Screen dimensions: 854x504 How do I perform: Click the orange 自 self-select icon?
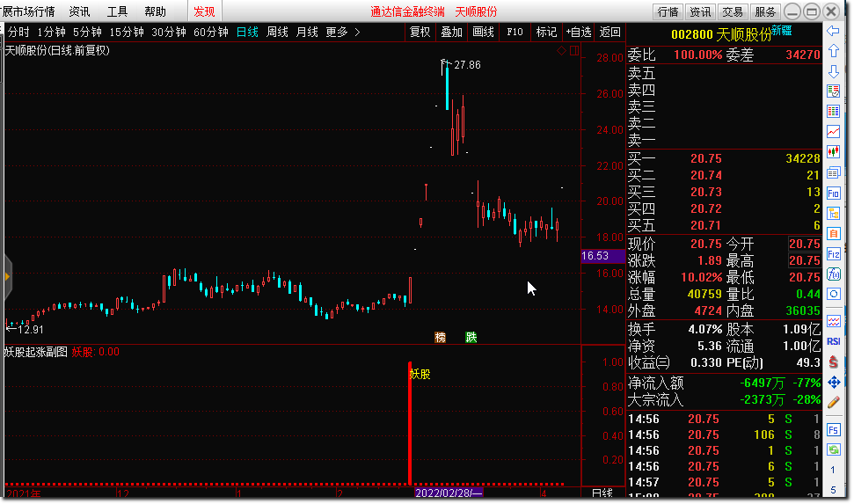[833, 234]
